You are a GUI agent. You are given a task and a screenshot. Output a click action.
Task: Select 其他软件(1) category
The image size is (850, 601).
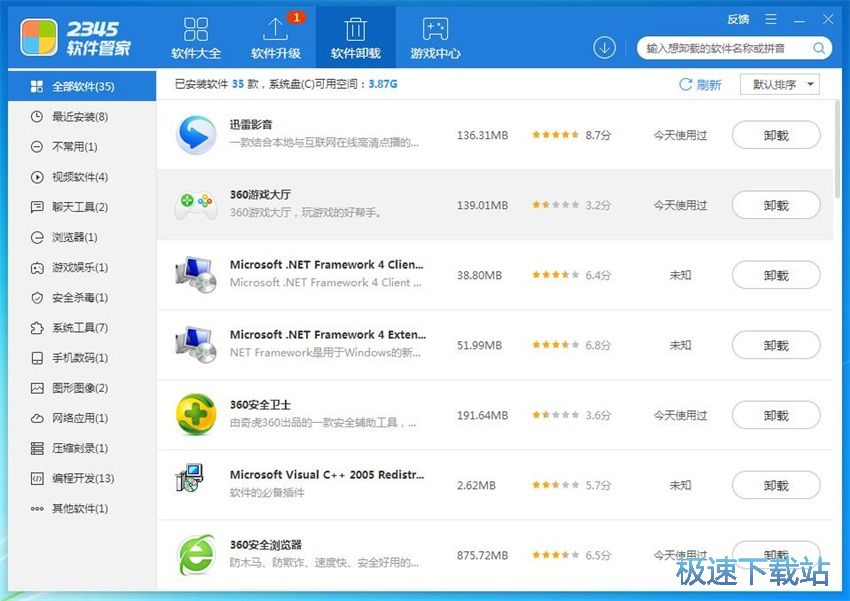tap(82, 508)
